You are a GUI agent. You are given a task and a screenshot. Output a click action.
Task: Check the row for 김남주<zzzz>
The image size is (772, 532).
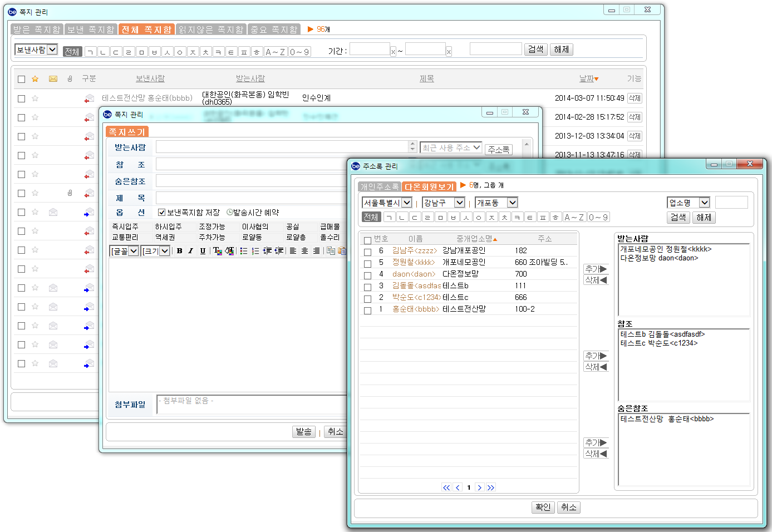click(x=367, y=252)
